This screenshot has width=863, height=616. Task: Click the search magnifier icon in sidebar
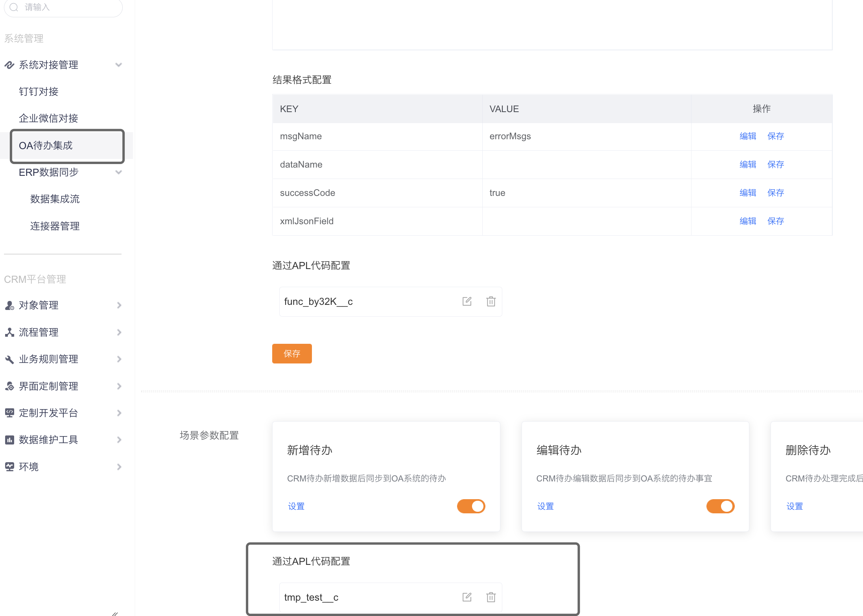[x=14, y=7]
